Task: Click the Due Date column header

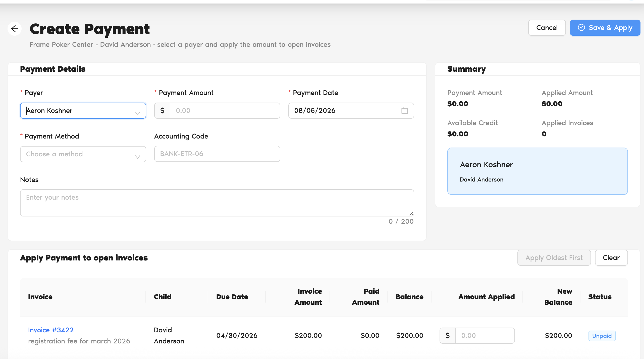Action: (x=232, y=297)
